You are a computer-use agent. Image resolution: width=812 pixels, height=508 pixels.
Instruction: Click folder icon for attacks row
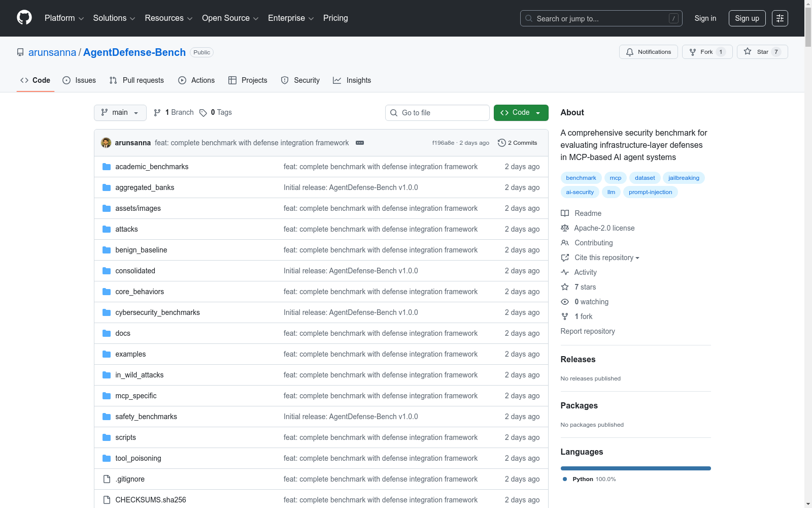(107, 229)
